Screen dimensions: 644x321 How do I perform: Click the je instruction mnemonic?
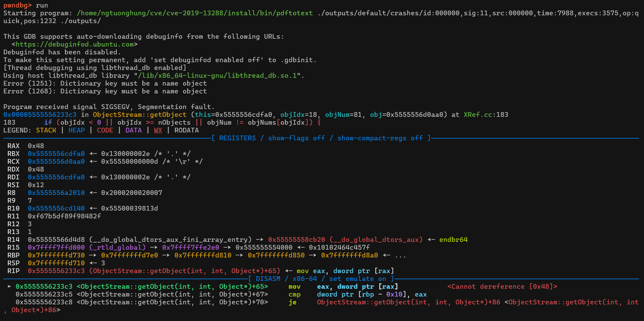(x=292, y=302)
